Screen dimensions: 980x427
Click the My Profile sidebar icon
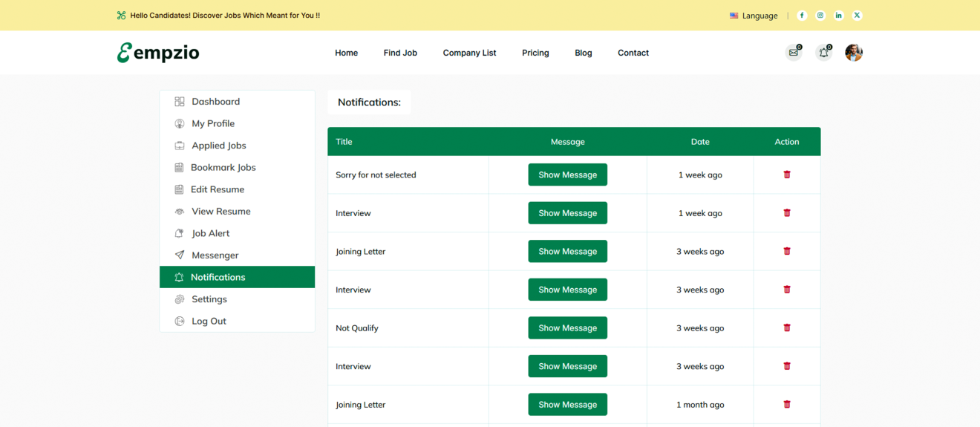(x=179, y=123)
